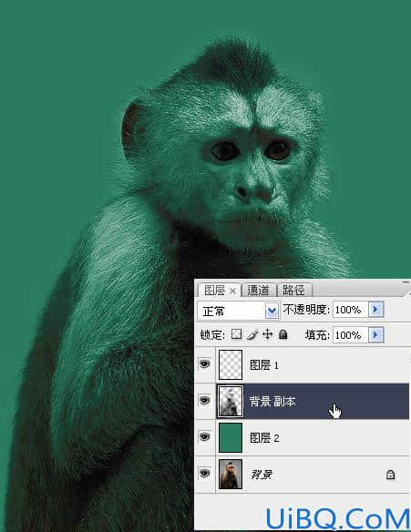411x532 pixels.
Task: Hide the 背景 副本 layer eye
Action: tap(205, 401)
